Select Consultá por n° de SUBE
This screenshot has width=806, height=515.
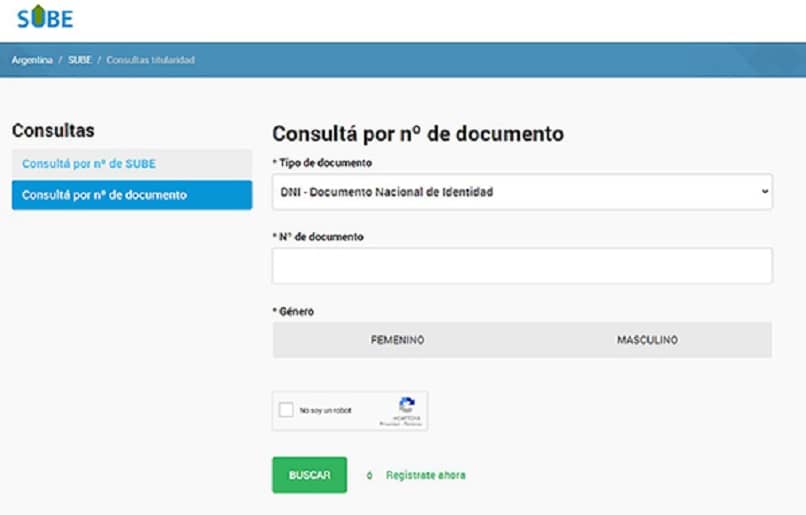tap(132, 164)
